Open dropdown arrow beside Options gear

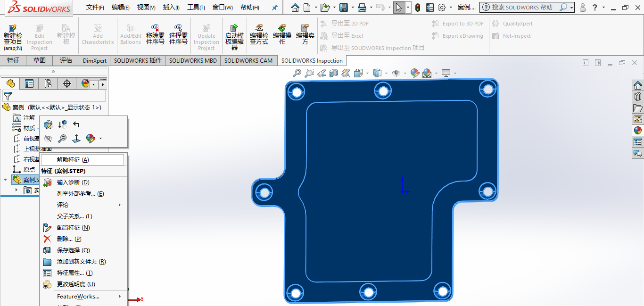pyautogui.click(x=451, y=8)
